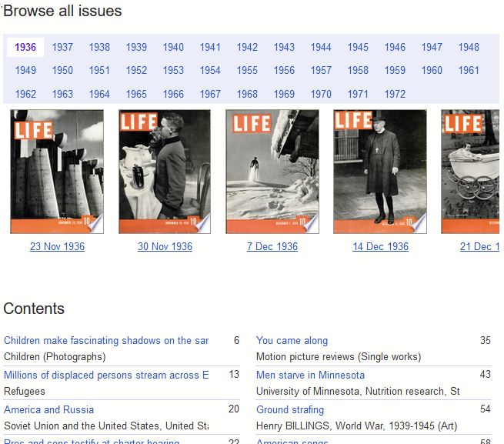
Task: Browse issues from 1939
Action: (x=136, y=47)
